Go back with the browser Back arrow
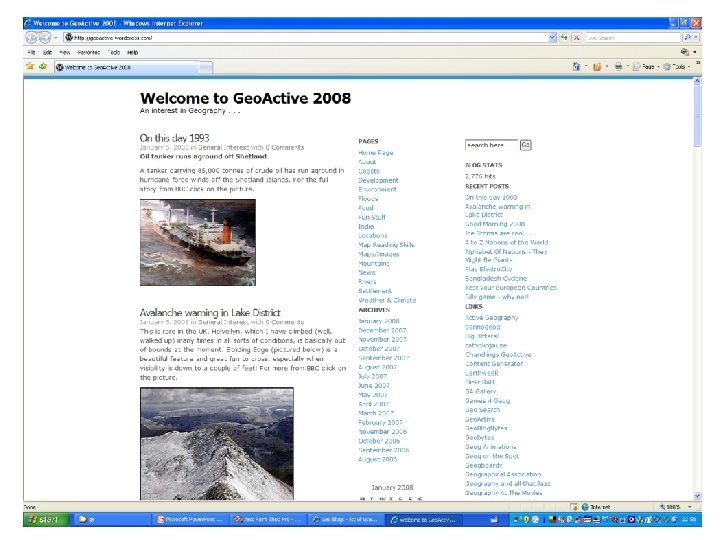720x540 pixels. pyautogui.click(x=31, y=38)
